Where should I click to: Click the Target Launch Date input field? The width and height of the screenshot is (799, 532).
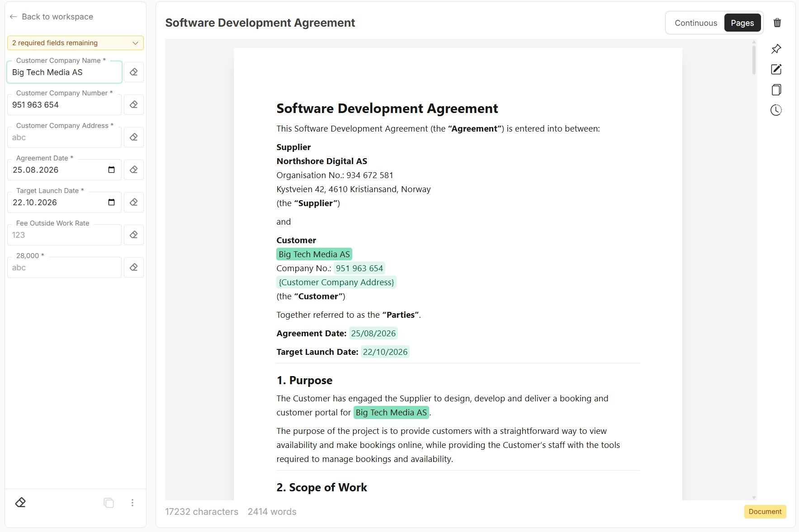[65, 202]
